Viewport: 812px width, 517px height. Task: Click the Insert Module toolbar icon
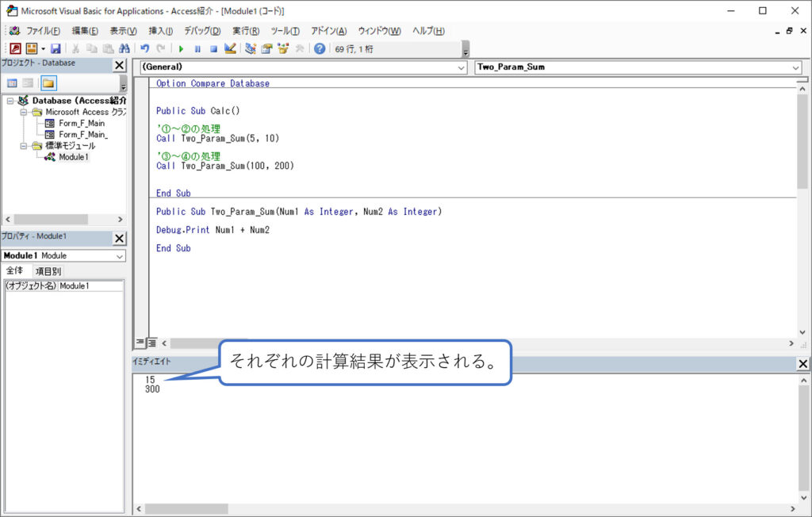click(x=32, y=48)
